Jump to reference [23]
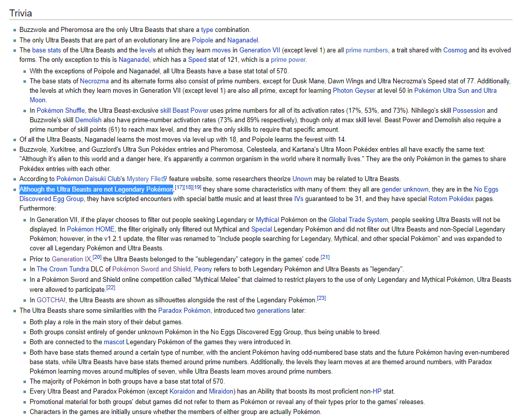The image size is (525, 420). point(321,298)
